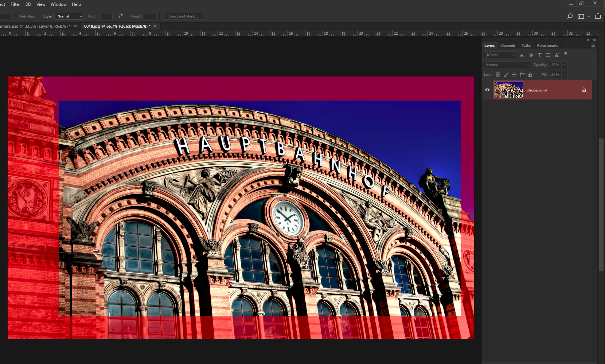Swap Width and Height values

tap(121, 16)
